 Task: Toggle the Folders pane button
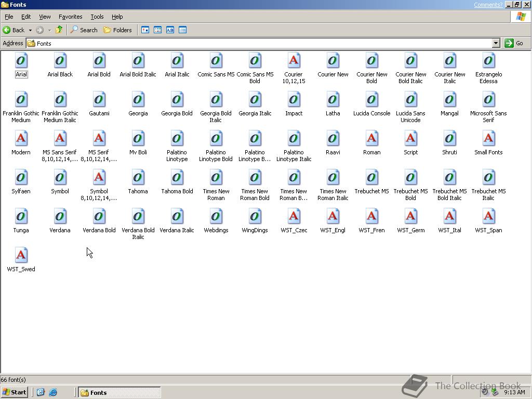tap(117, 30)
